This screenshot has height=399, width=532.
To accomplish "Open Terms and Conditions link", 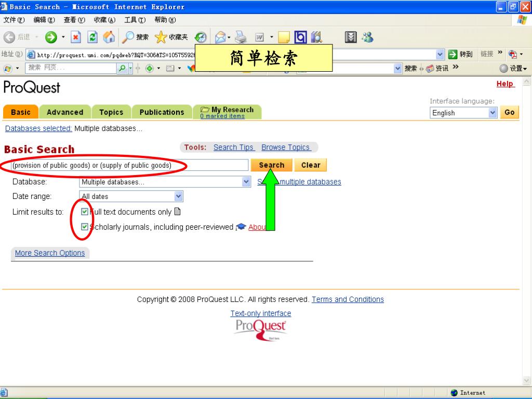I will (x=348, y=299).
